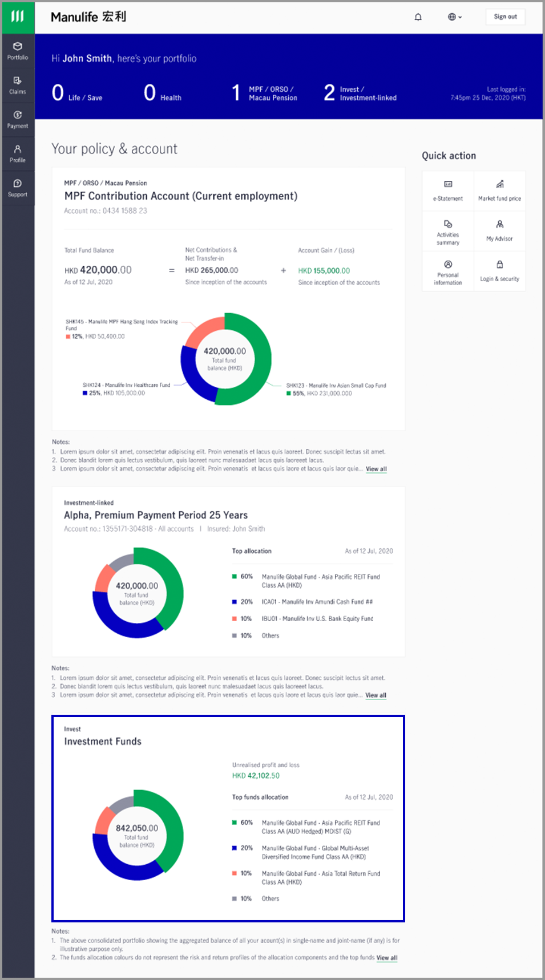
Task: Open the Payment sidebar icon
Action: [x=18, y=119]
